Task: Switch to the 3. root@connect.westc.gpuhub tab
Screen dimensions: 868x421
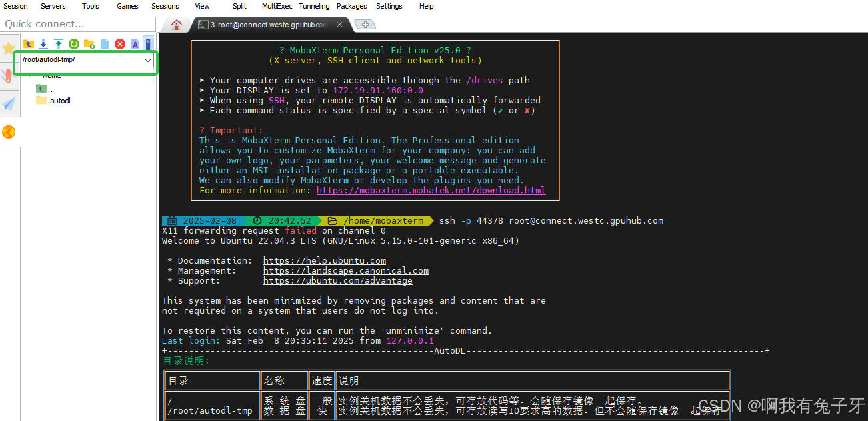Action: [x=269, y=25]
